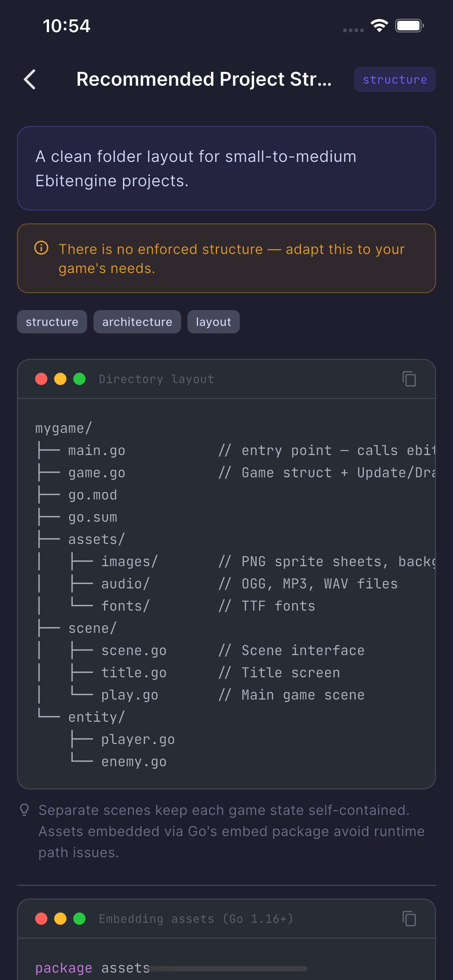Viewport: 453px width, 980px height.
Task: Tap the // Title screen comment
Action: click(279, 673)
